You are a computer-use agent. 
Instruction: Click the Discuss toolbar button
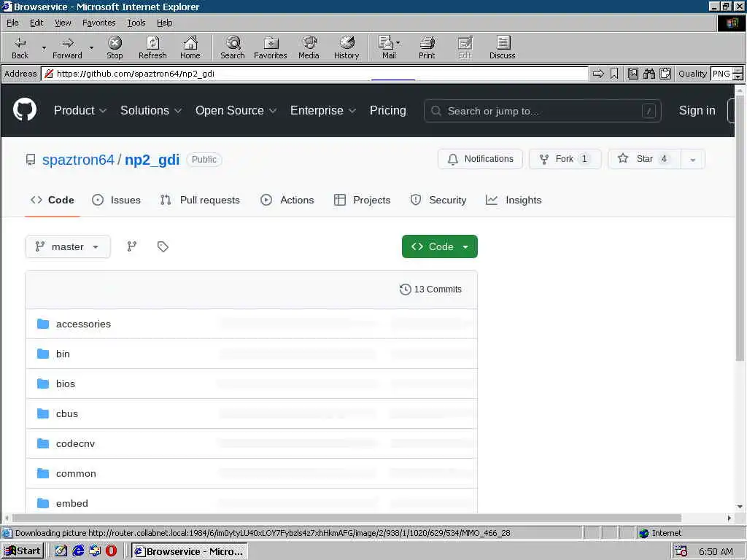[502, 47]
